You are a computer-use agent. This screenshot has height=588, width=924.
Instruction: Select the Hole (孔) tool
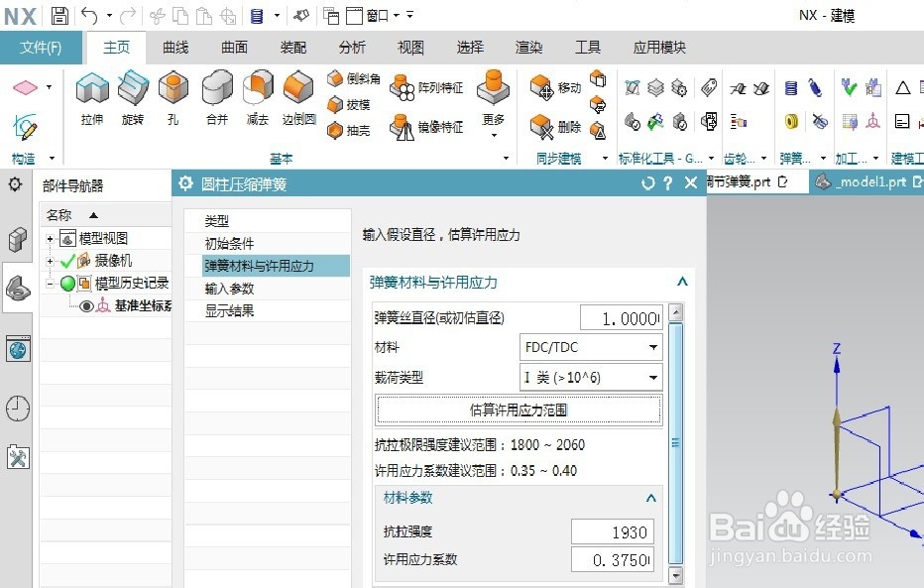173,98
